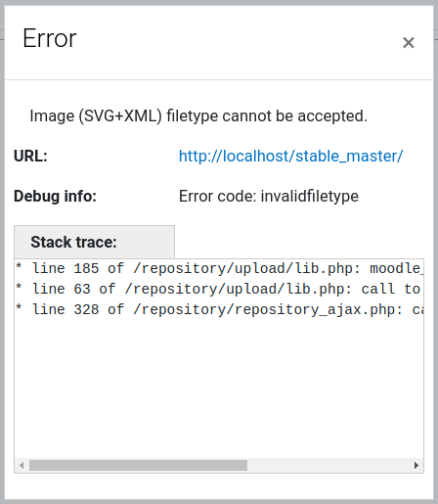
Task: Select the line 328 repository_ajax.php entry
Action: pyautogui.click(x=219, y=309)
